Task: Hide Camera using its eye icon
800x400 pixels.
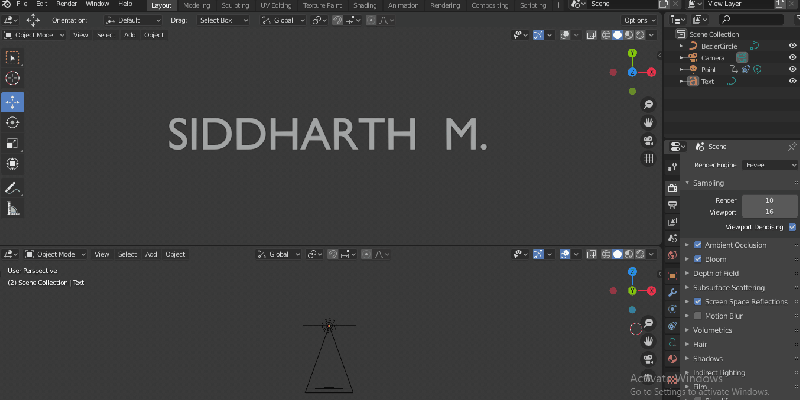Action: click(x=792, y=58)
